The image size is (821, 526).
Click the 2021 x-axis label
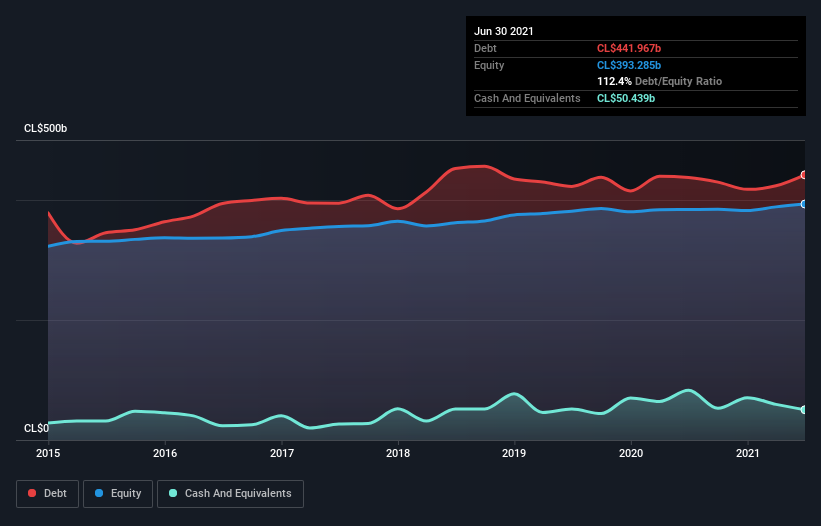(748, 453)
